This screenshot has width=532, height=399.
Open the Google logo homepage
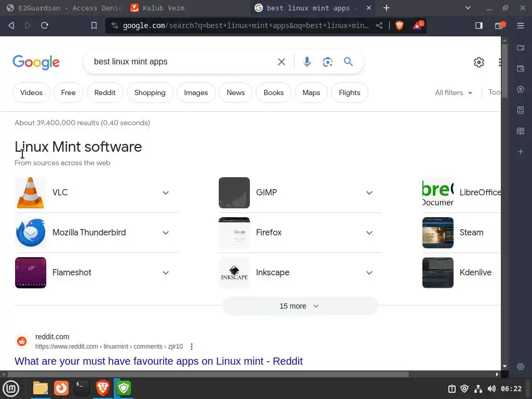(36, 62)
